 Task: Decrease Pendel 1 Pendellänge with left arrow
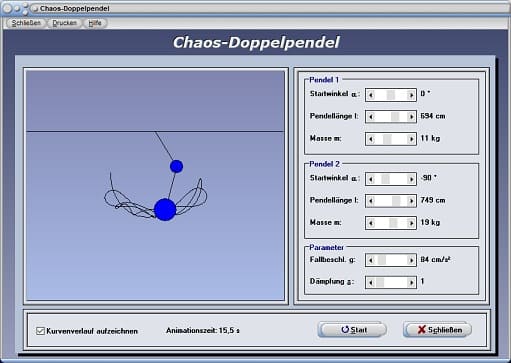click(x=371, y=117)
